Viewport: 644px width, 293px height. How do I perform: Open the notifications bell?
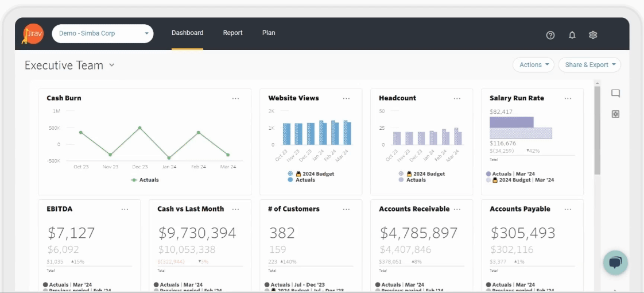coord(572,35)
